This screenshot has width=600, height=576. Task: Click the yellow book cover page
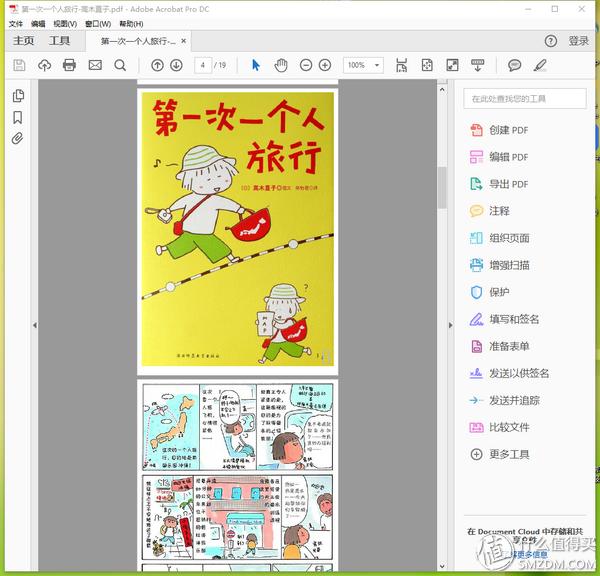[x=238, y=229]
